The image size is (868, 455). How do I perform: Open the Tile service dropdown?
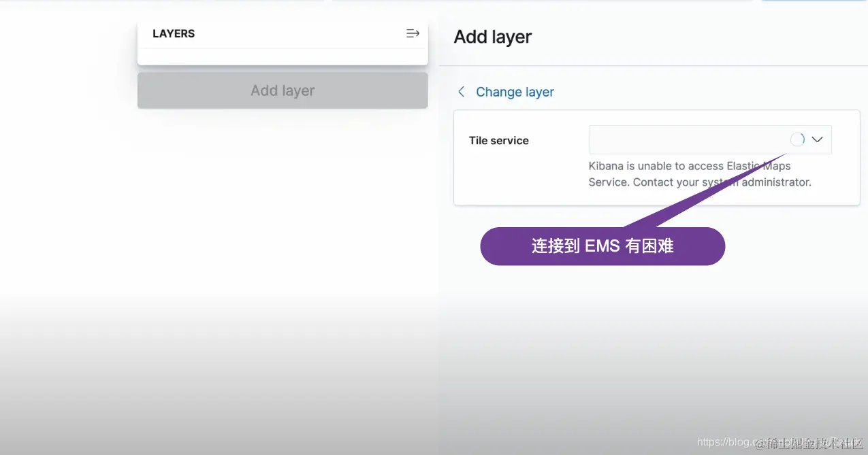pos(710,139)
